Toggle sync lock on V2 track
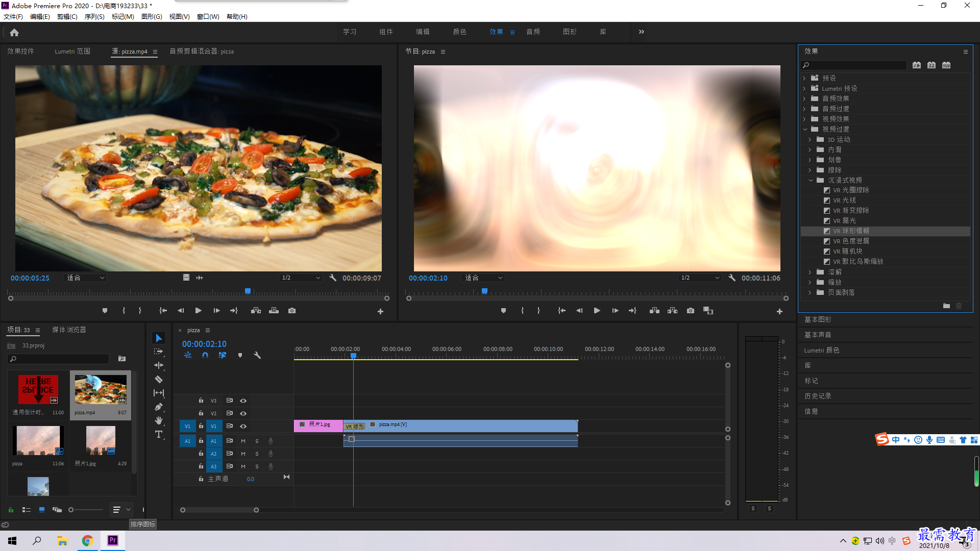980x551 pixels. pos(230,413)
